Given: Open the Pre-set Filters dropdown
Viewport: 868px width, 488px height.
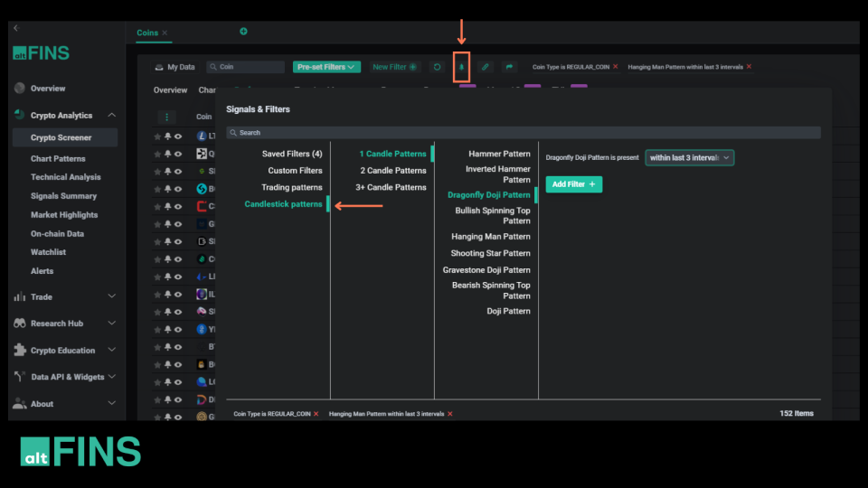Looking at the screenshot, I should tap(326, 67).
